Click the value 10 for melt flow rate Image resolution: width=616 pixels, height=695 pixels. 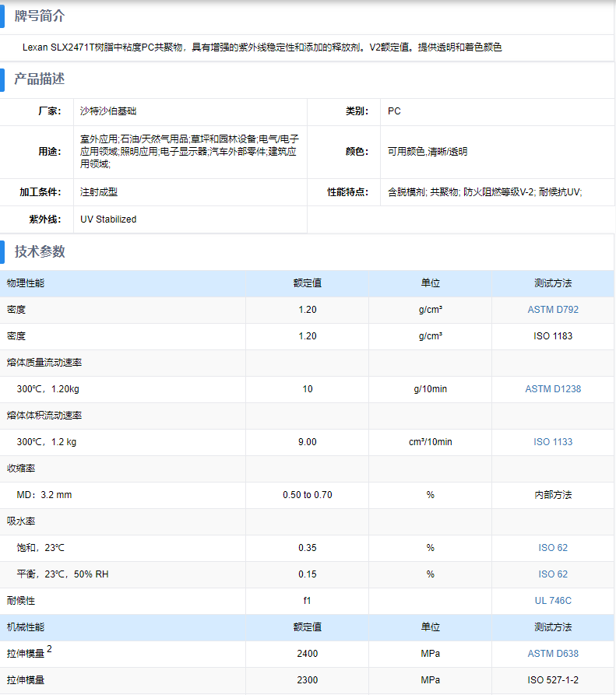(x=308, y=388)
